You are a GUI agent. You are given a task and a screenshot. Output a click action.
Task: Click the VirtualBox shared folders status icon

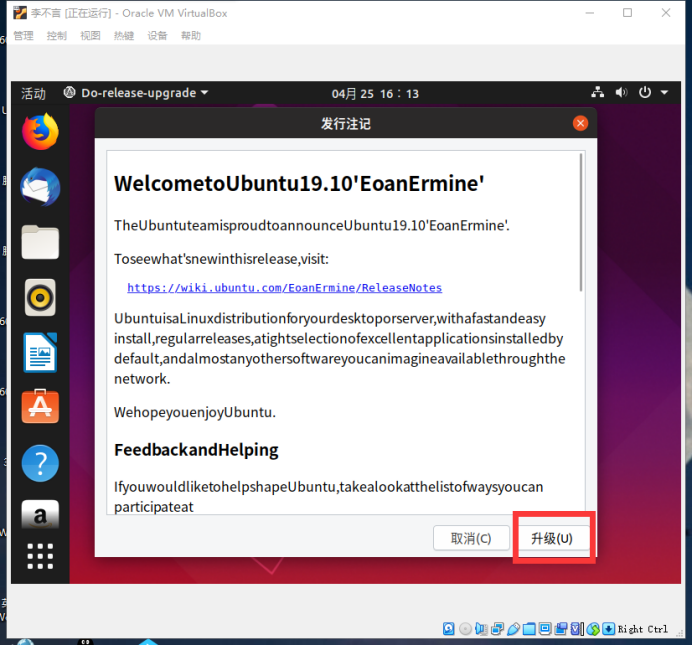click(x=529, y=629)
